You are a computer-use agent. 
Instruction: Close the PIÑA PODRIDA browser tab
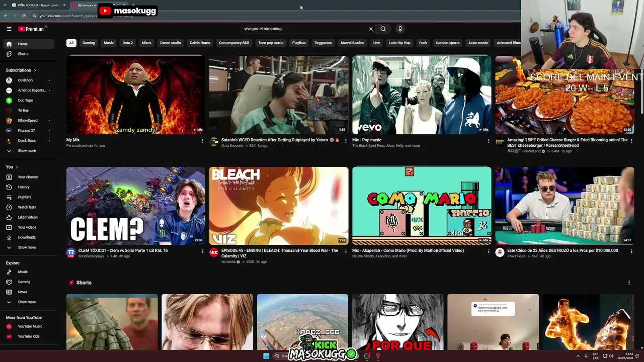coord(63,5)
